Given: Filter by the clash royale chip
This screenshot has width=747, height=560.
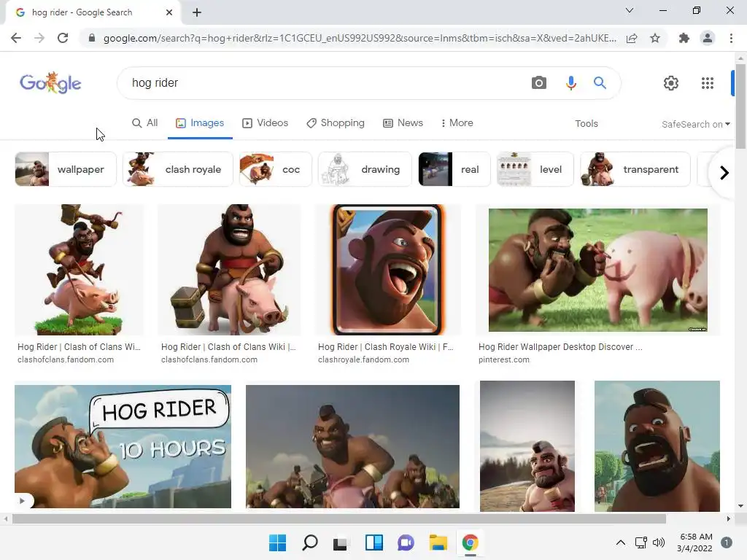Looking at the screenshot, I should pos(178,169).
